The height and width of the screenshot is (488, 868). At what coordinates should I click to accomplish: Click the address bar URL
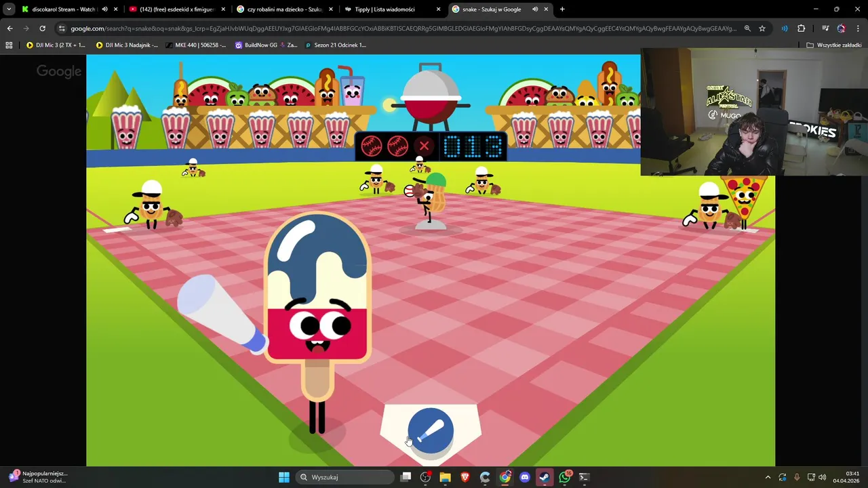coord(403,28)
